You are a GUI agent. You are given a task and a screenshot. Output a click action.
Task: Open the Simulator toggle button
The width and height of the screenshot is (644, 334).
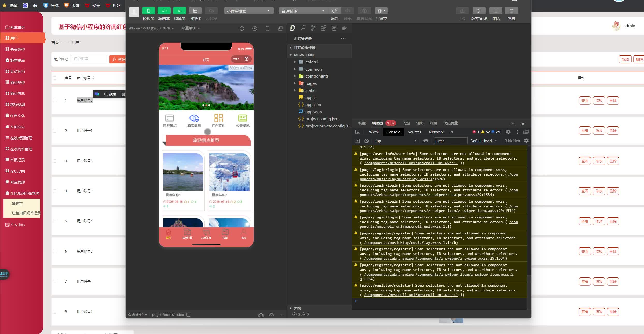(x=148, y=11)
